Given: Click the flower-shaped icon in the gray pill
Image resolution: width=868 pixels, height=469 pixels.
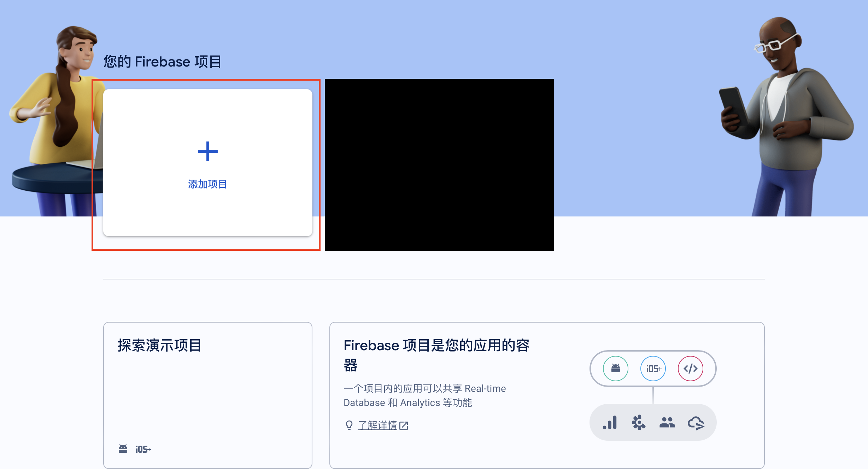Looking at the screenshot, I should coord(638,422).
